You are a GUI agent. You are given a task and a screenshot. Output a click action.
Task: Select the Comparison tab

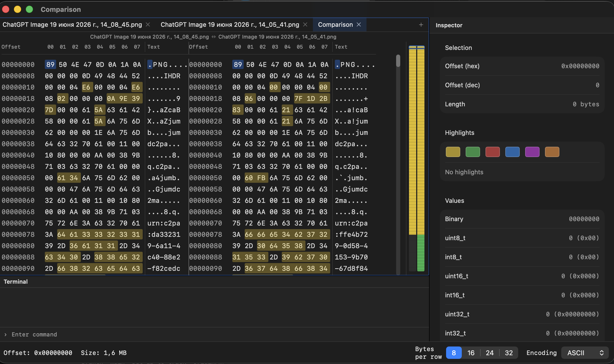[x=335, y=24]
